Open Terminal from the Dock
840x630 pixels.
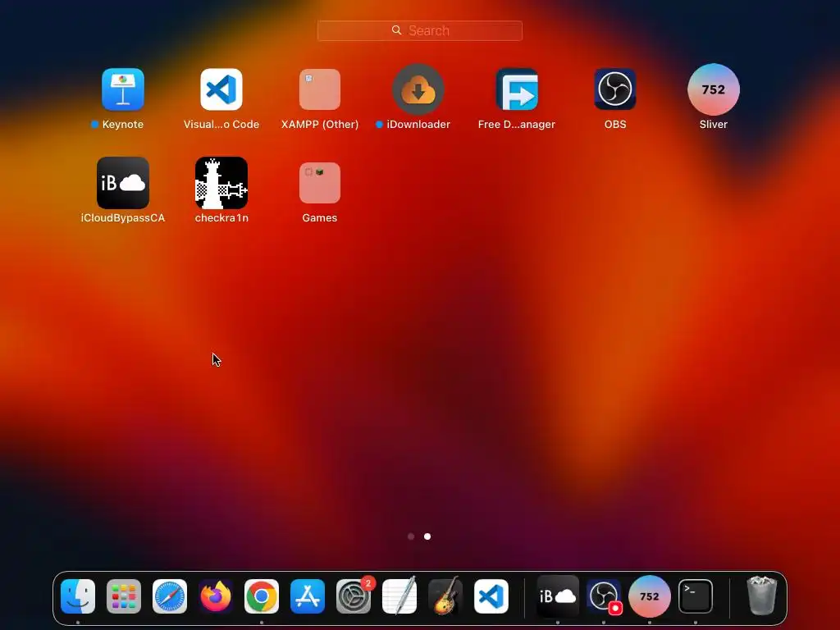pos(696,596)
